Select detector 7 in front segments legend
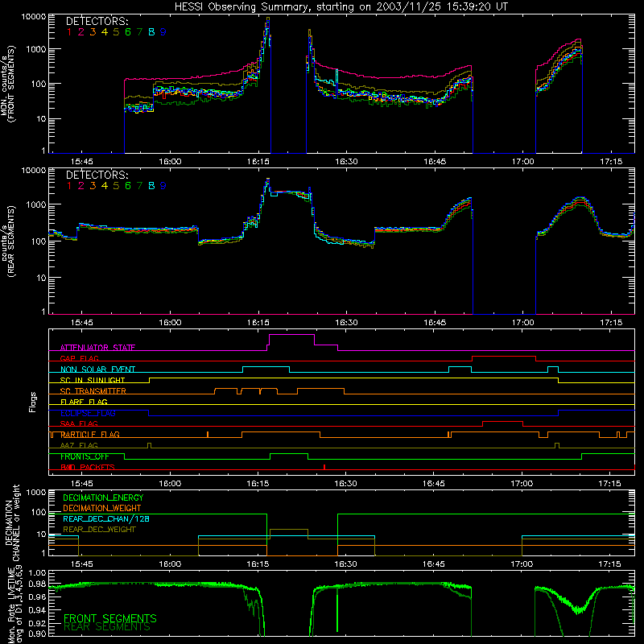 tap(139, 32)
